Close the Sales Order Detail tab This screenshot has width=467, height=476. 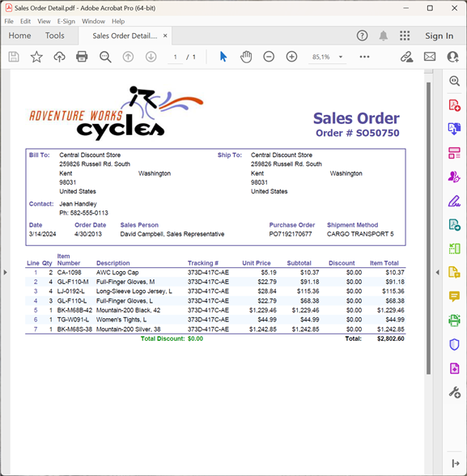(x=165, y=36)
